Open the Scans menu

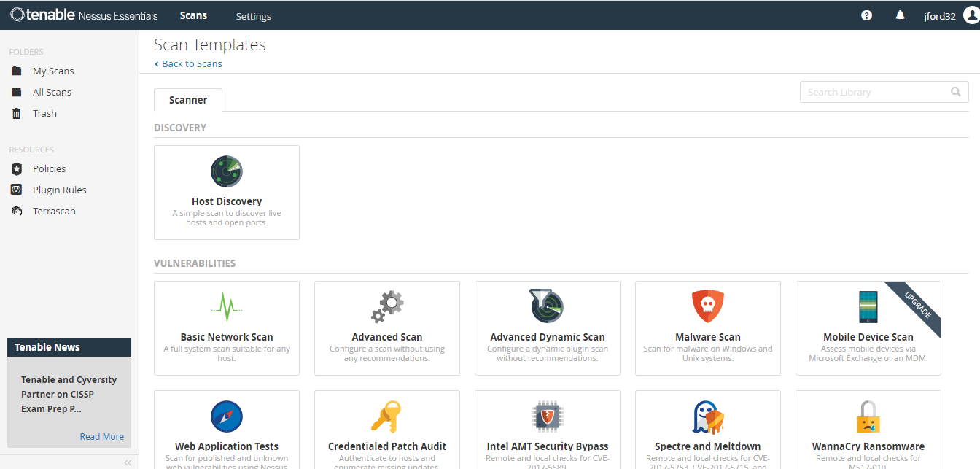[x=192, y=15]
